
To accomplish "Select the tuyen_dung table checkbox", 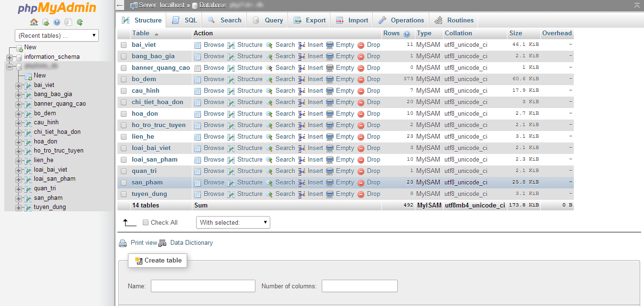I will (124, 194).
